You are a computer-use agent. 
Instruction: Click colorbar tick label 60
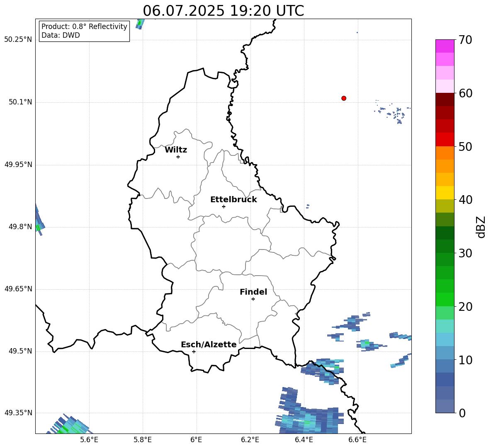click(x=465, y=93)
